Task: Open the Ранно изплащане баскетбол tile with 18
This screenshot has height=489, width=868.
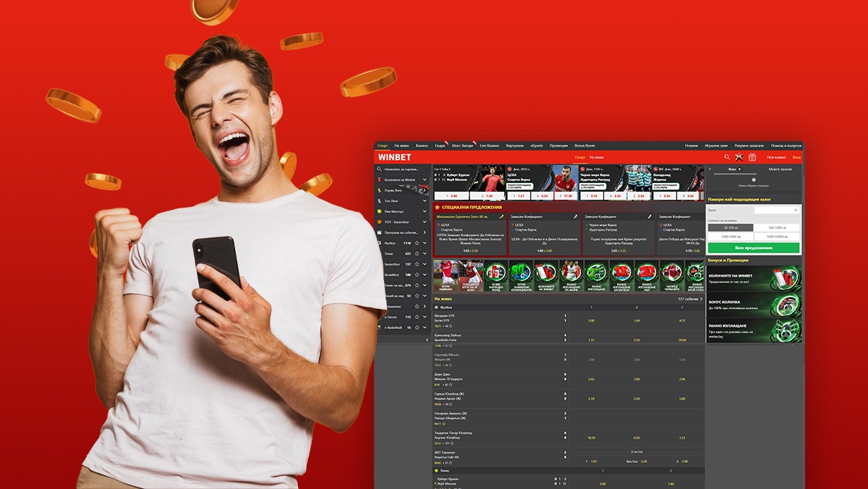Action: pos(621,276)
